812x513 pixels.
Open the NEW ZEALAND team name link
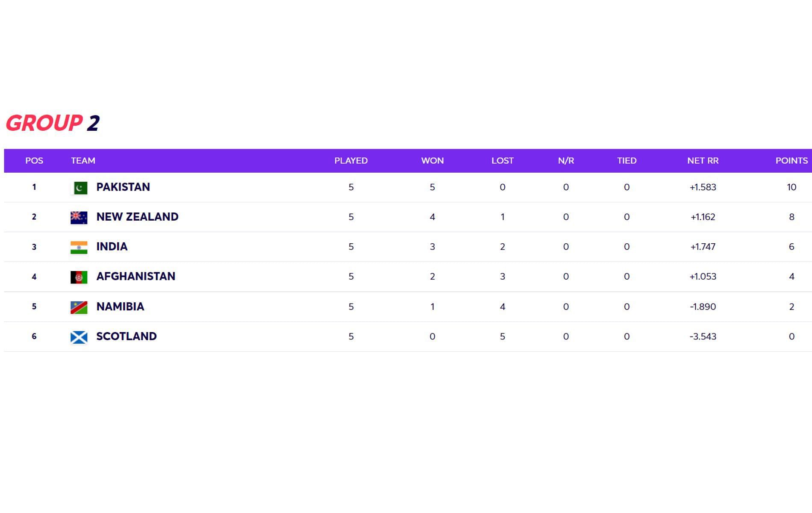[x=137, y=217]
